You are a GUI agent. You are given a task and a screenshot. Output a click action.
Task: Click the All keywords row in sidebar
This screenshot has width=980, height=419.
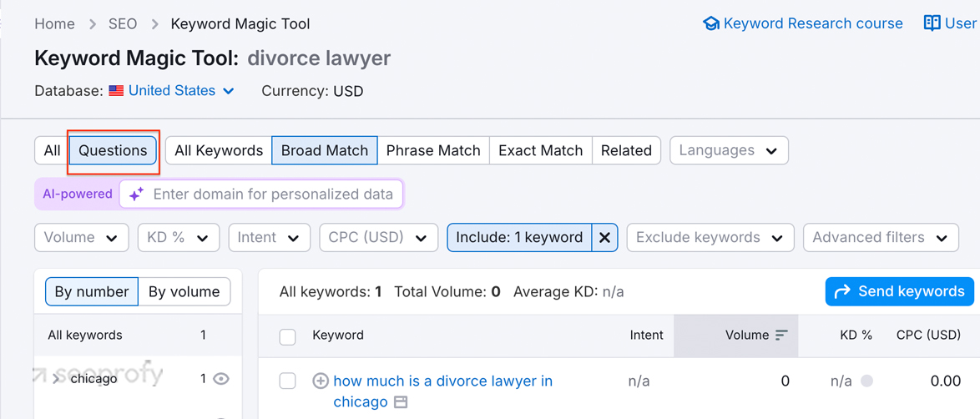[138, 336]
